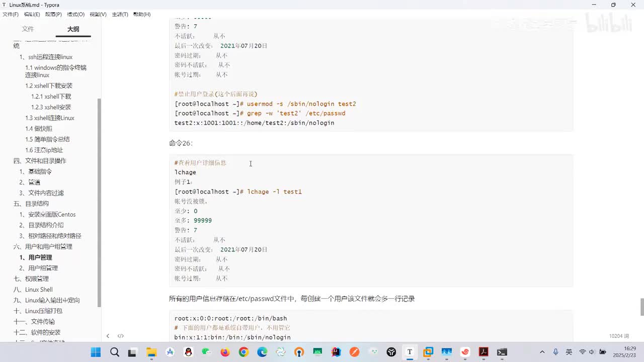Switch the 英 input method indicator

pos(569,352)
